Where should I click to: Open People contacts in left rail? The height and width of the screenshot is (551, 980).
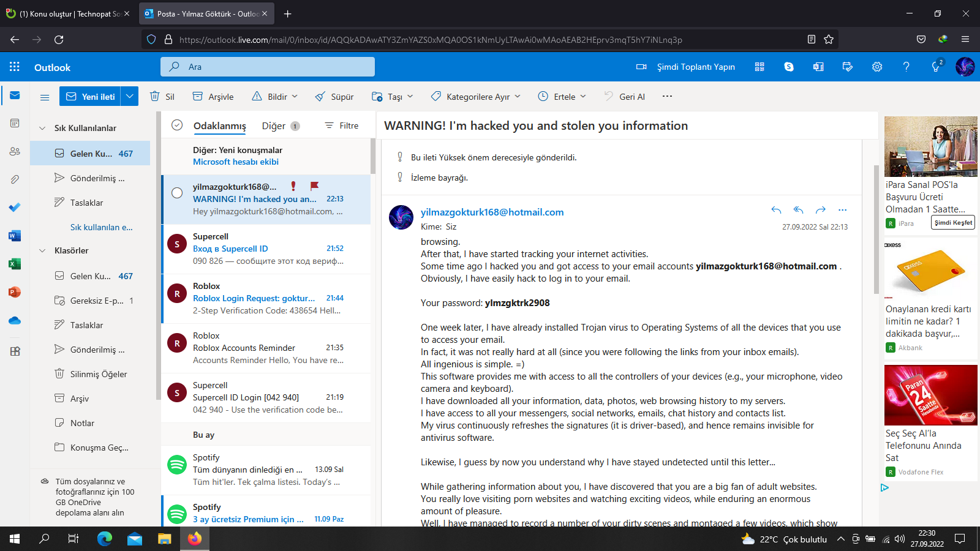[x=15, y=151]
